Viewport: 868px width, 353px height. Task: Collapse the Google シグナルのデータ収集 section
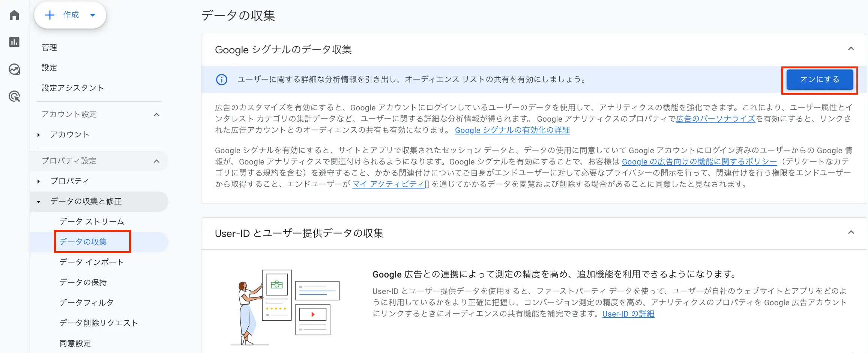pyautogui.click(x=851, y=49)
